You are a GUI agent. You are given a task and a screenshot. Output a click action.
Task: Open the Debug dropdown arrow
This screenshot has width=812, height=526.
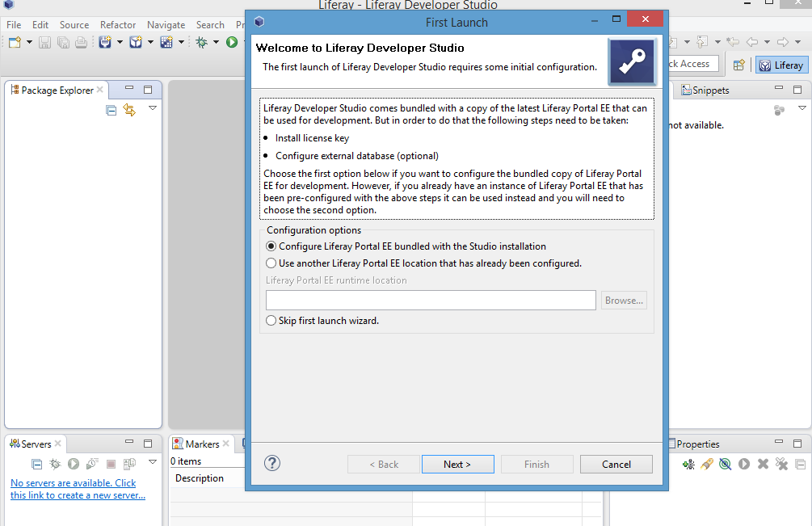[x=216, y=43]
